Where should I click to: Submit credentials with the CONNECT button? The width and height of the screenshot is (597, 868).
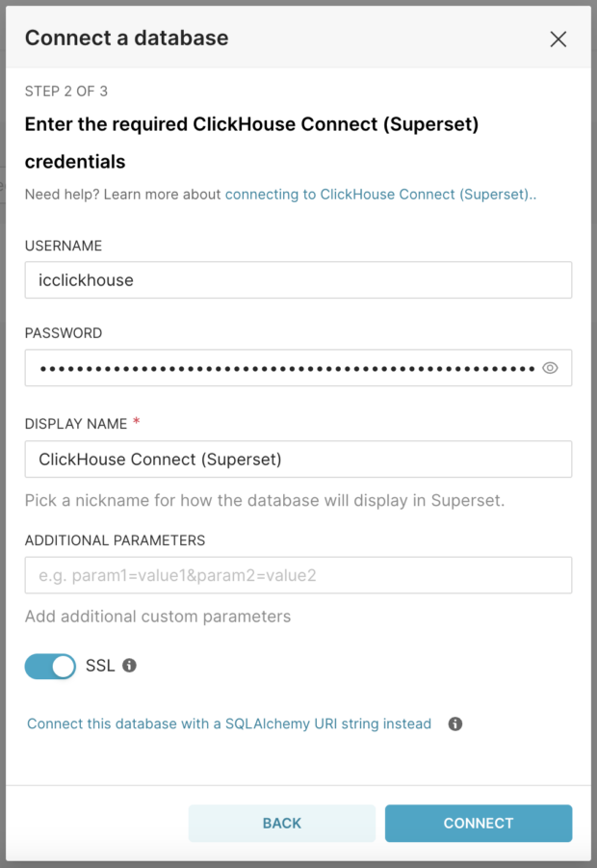(478, 824)
